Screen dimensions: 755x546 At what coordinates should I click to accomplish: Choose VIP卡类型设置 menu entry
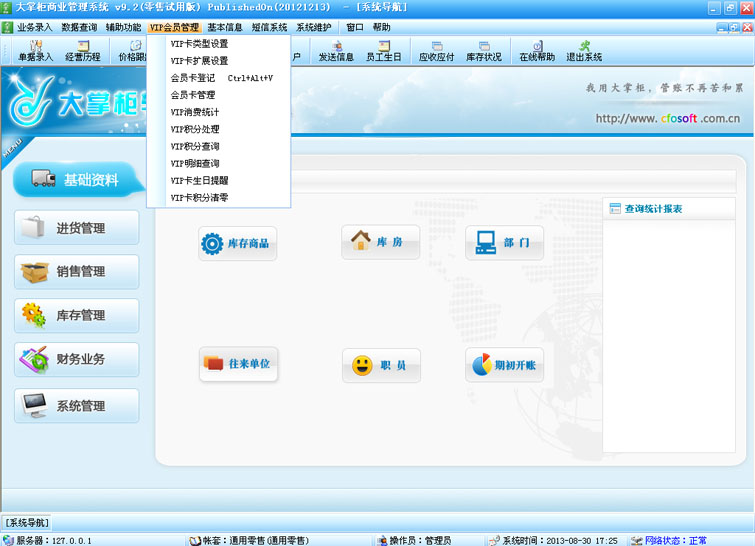(219, 44)
